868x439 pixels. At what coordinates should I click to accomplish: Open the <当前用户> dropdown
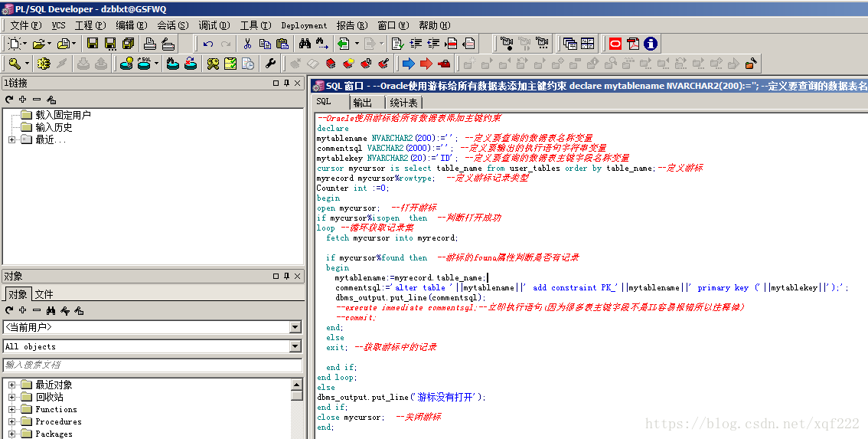295,327
